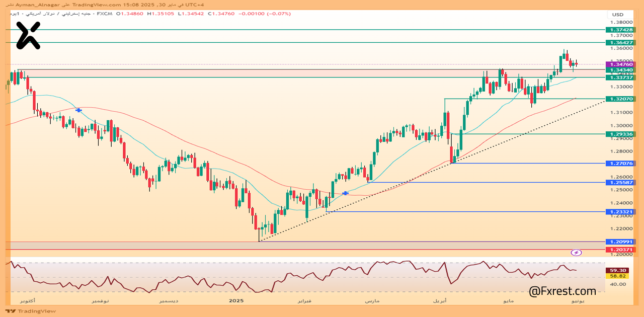Screen dimensions: 644x317
Task: Click the مايو label on time axis
Action: pyautogui.click(x=509, y=300)
